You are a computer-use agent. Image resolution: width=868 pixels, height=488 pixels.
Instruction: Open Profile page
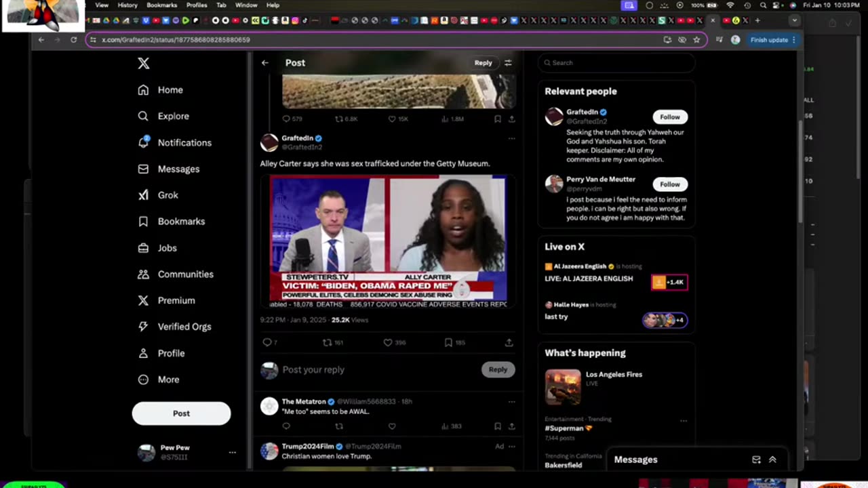click(x=161, y=353)
